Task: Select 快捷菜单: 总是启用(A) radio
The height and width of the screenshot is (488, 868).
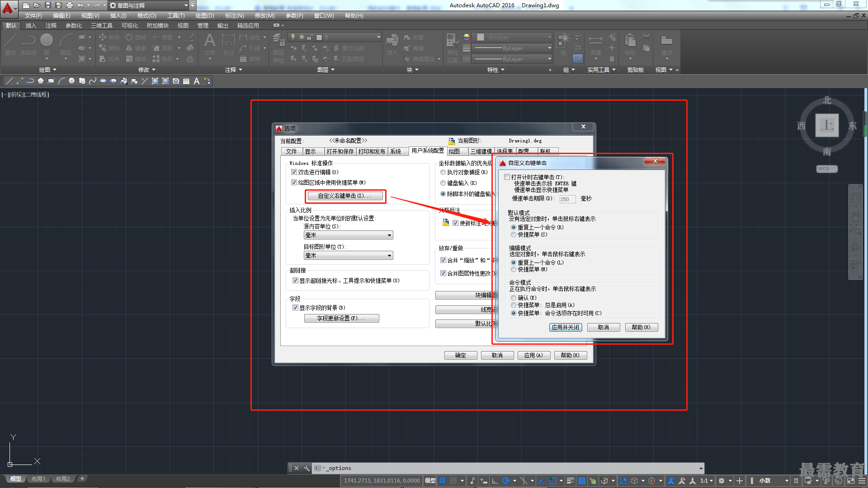Action: pos(514,305)
